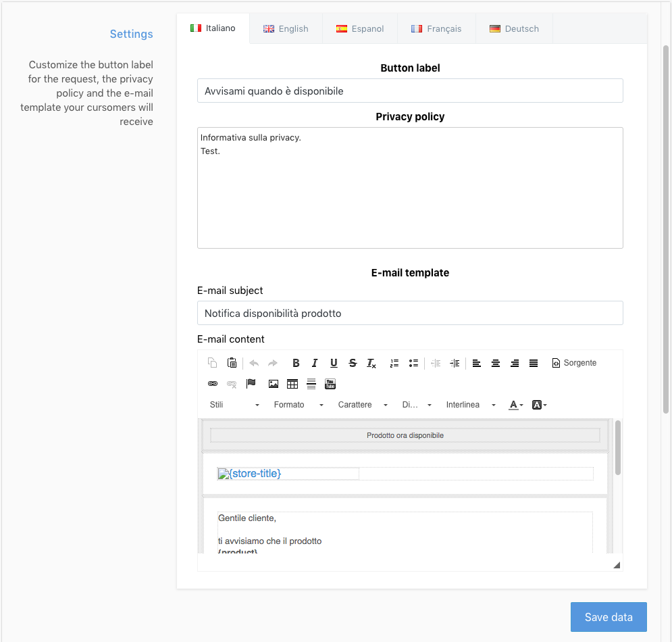Toggle underline formatting
Viewport: 672px width, 642px height.
[x=334, y=363]
